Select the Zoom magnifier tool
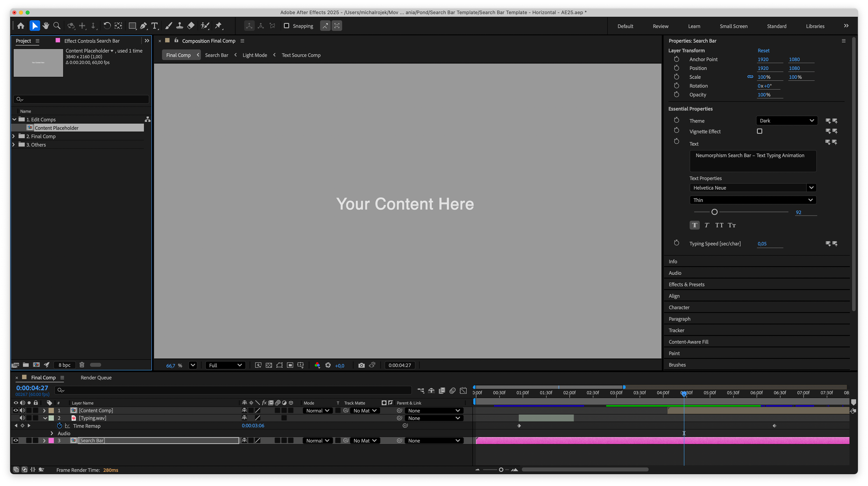Image resolution: width=868 pixels, height=486 pixels. coord(57,26)
